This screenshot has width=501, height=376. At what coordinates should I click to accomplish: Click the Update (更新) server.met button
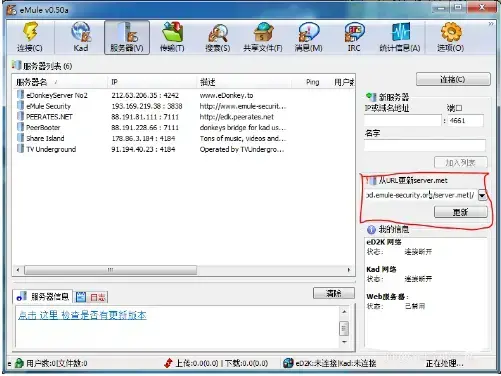click(x=460, y=212)
